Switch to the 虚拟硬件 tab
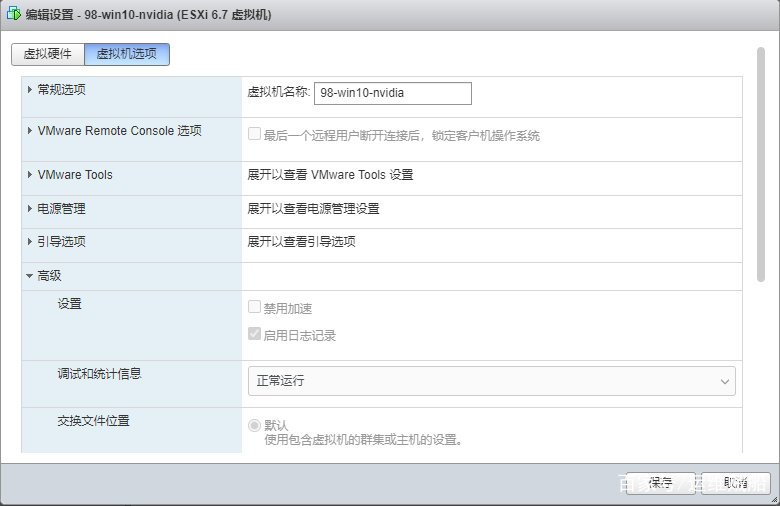 pos(48,54)
